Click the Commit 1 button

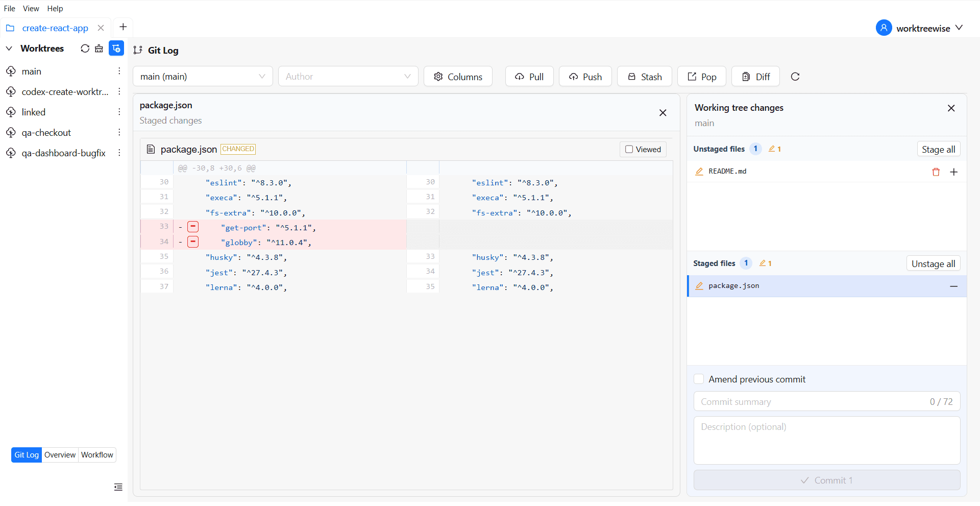pyautogui.click(x=827, y=480)
